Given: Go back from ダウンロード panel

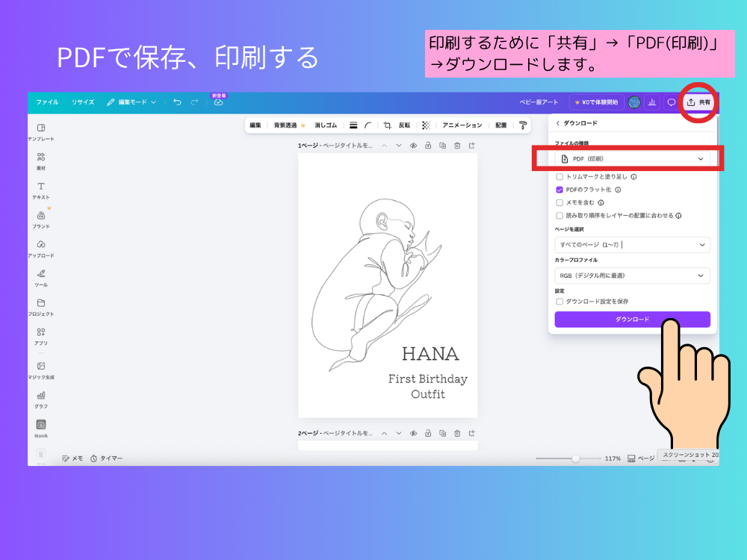Looking at the screenshot, I should tap(558, 123).
